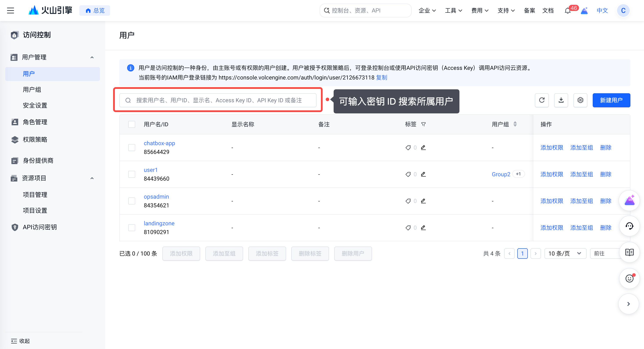Edit tags for user1

(x=423, y=174)
